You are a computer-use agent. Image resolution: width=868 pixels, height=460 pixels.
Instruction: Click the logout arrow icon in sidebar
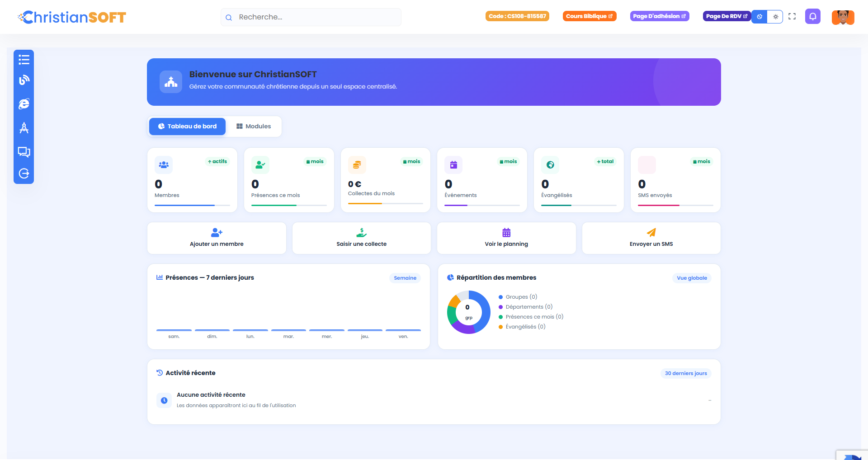(x=24, y=174)
